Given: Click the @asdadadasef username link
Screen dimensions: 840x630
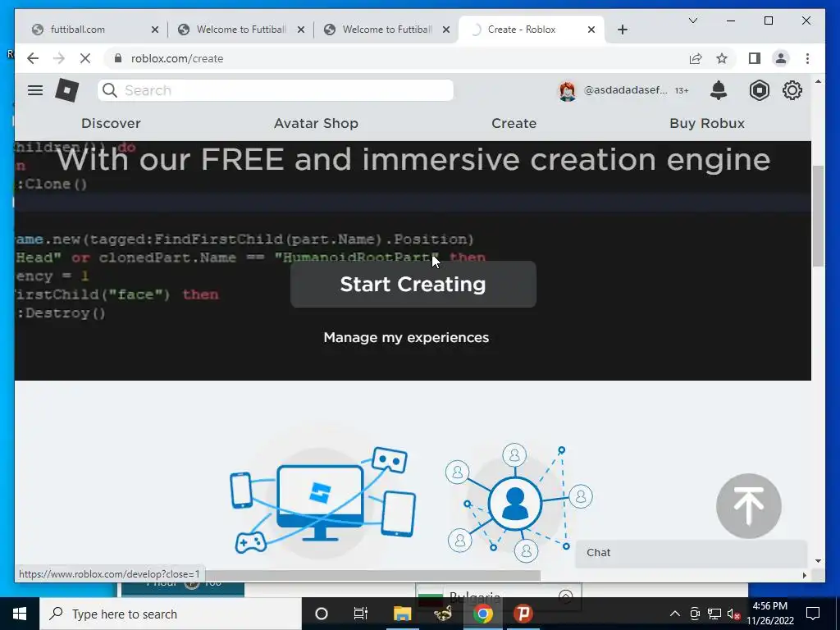Looking at the screenshot, I should coord(626,90).
